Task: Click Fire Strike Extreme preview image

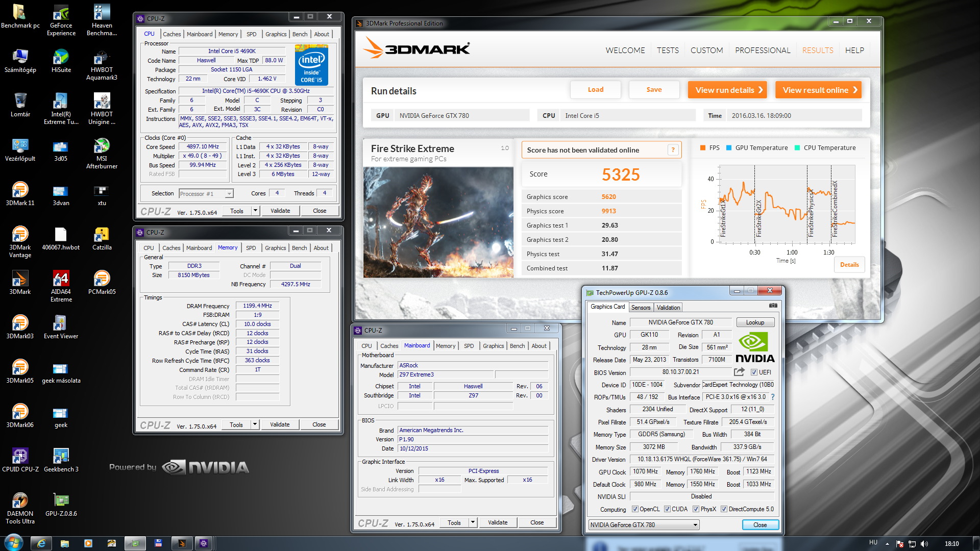Action: click(x=438, y=222)
